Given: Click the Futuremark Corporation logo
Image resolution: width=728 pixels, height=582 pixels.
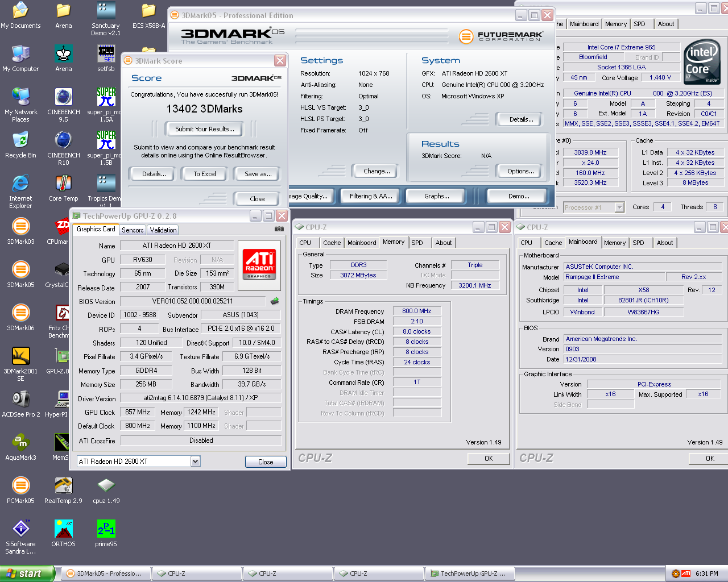Looking at the screenshot, I should point(501,36).
